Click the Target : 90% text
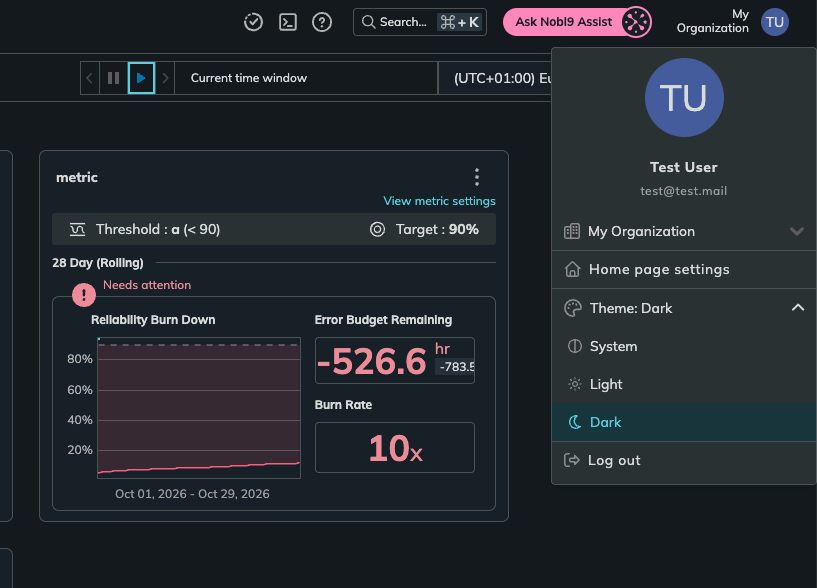817x588 pixels. pyautogui.click(x=437, y=229)
